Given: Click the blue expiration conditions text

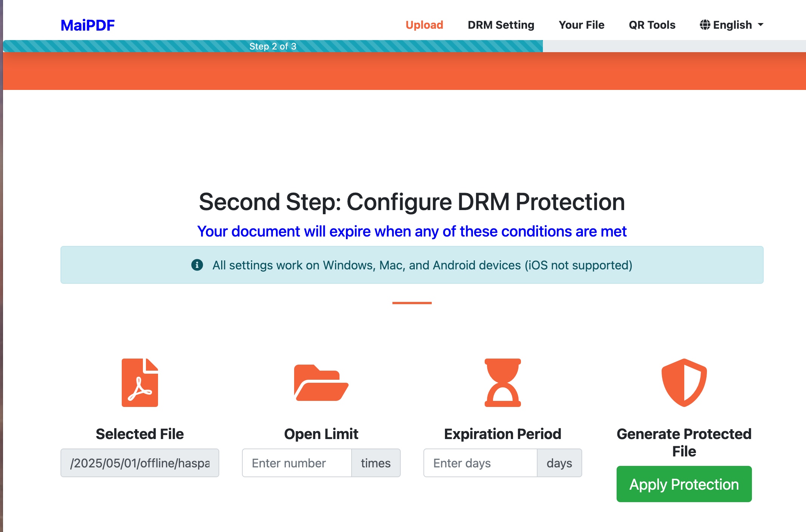Looking at the screenshot, I should click(411, 231).
